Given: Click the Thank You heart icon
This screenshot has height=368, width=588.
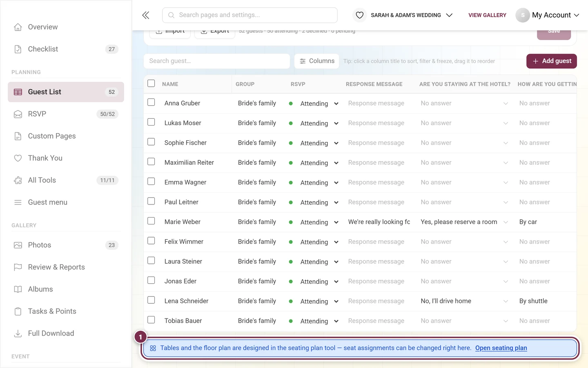Looking at the screenshot, I should point(18,158).
